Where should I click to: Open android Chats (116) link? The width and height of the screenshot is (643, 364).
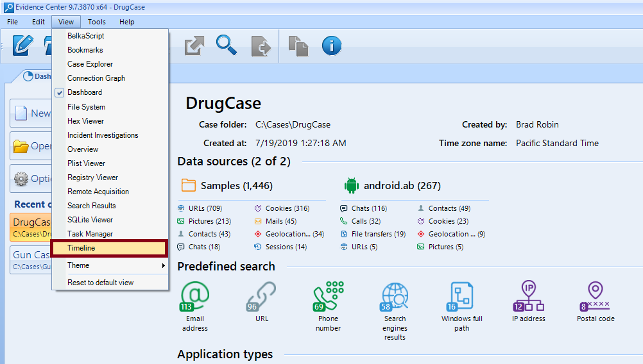pos(369,208)
